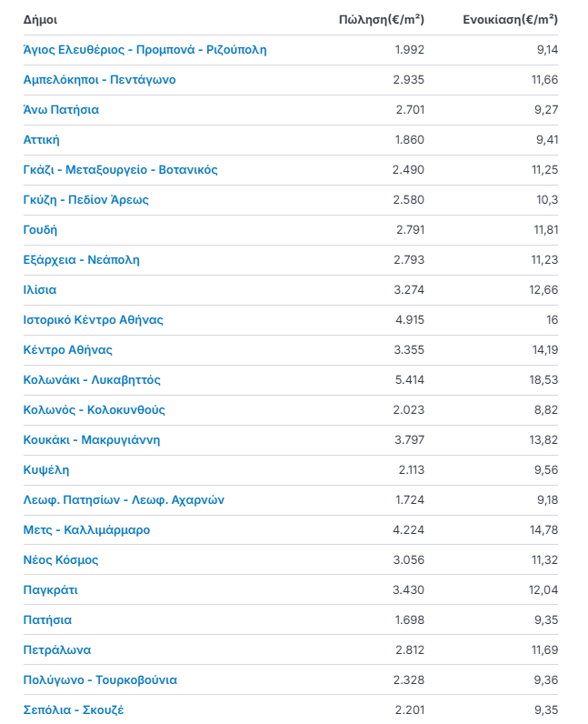This screenshot has height=724, width=588.
Task: Open Κολωνάκι - Λυκαβηττός link
Action: (x=92, y=380)
